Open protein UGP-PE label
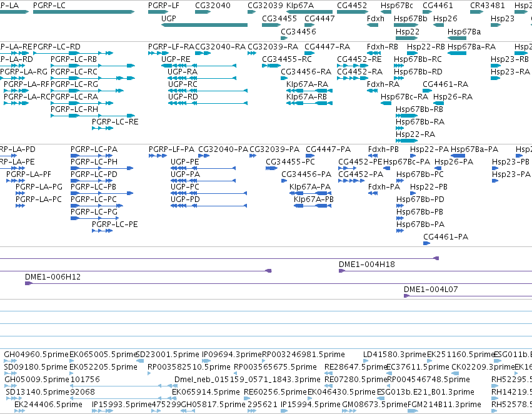Screen dimensions: 532x414 [185, 162]
